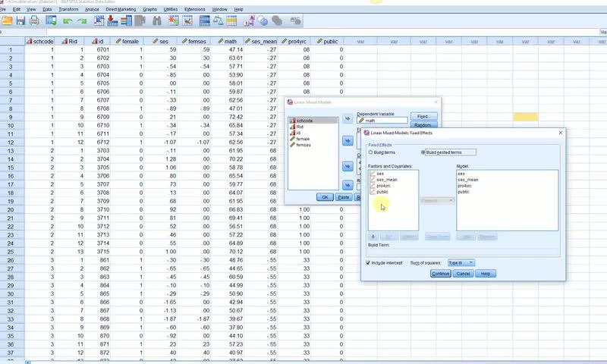The image size is (607, 364).
Task: Select femses in the Linear Mixed Models variable list
Action: (303, 145)
